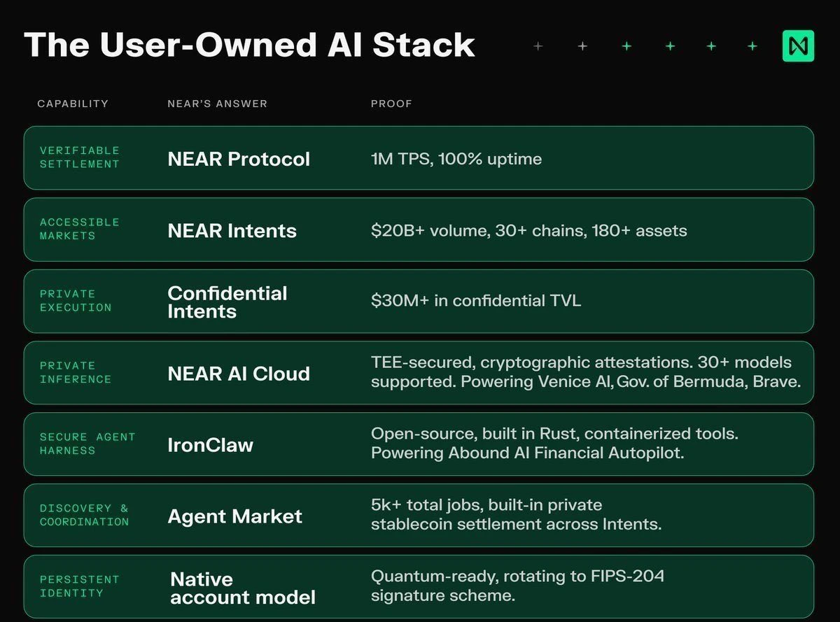Click the PRIVATE INFERENCE label
Viewport: 840px width, 622px height.
[76, 372]
